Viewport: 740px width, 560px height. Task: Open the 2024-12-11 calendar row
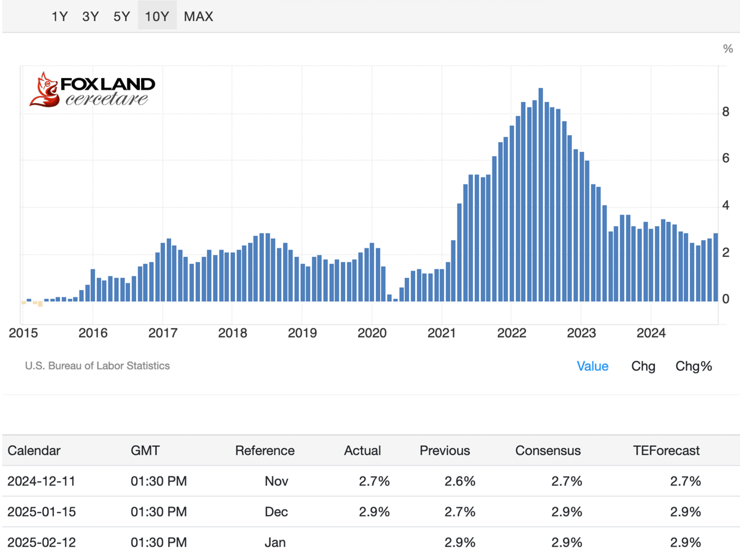[x=41, y=481]
